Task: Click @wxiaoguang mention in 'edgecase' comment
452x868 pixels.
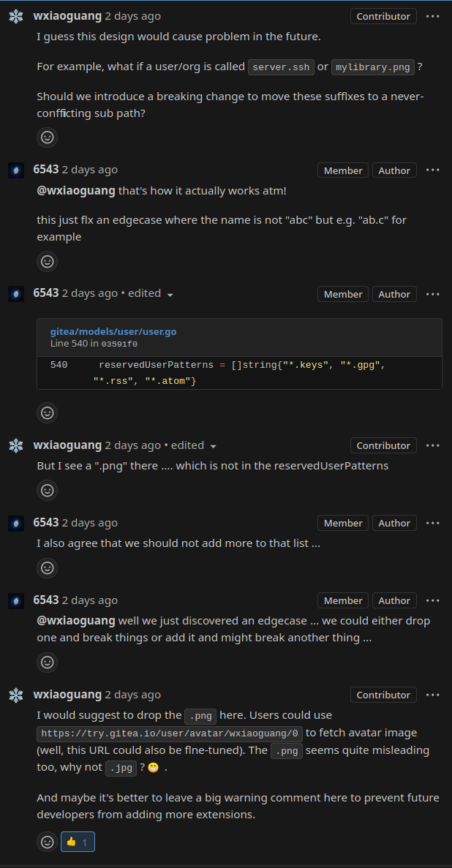Action: tap(76, 621)
